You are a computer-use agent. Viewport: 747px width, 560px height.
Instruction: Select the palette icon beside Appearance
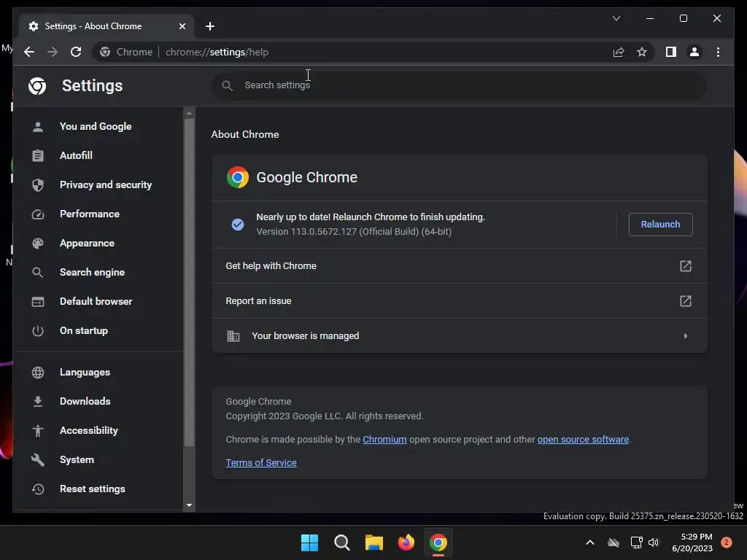pos(38,244)
